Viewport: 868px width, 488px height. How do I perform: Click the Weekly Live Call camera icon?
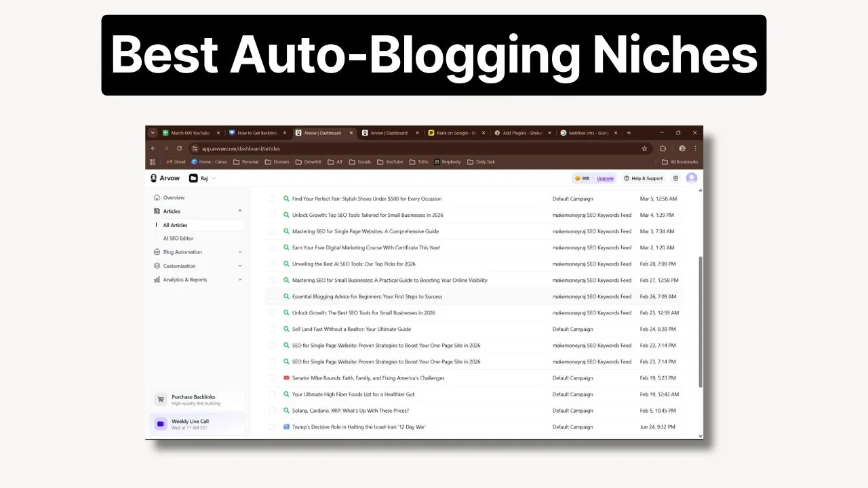161,424
